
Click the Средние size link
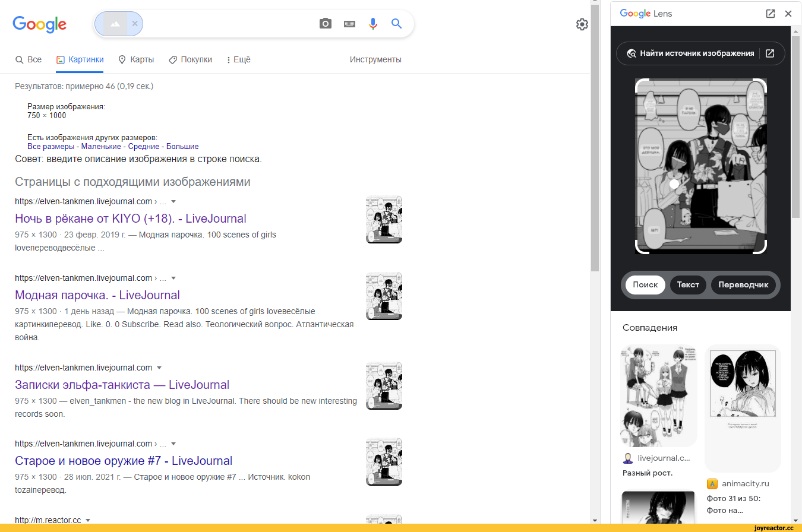click(144, 146)
